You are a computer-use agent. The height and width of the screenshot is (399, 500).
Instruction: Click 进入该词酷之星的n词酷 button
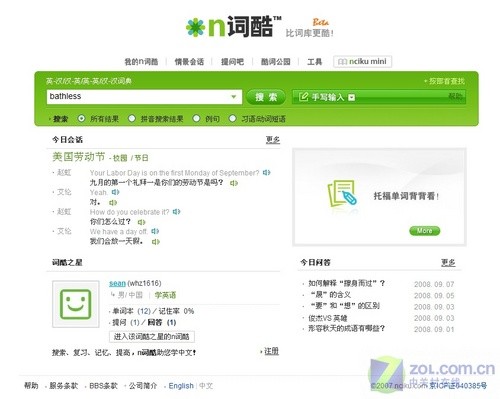click(x=152, y=337)
